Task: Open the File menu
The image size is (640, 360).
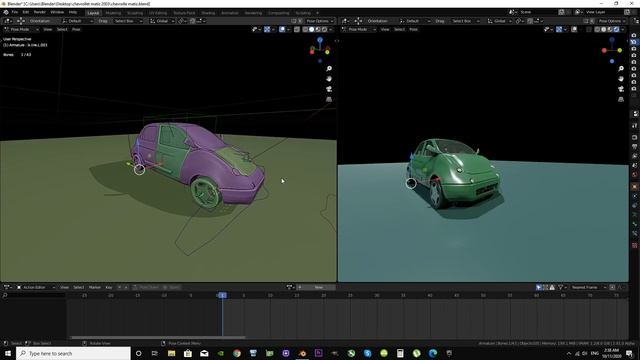Action: pyautogui.click(x=15, y=12)
